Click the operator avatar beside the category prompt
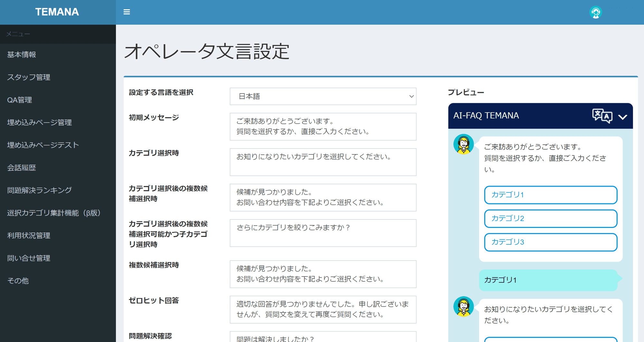The width and height of the screenshot is (644, 342). 463,307
